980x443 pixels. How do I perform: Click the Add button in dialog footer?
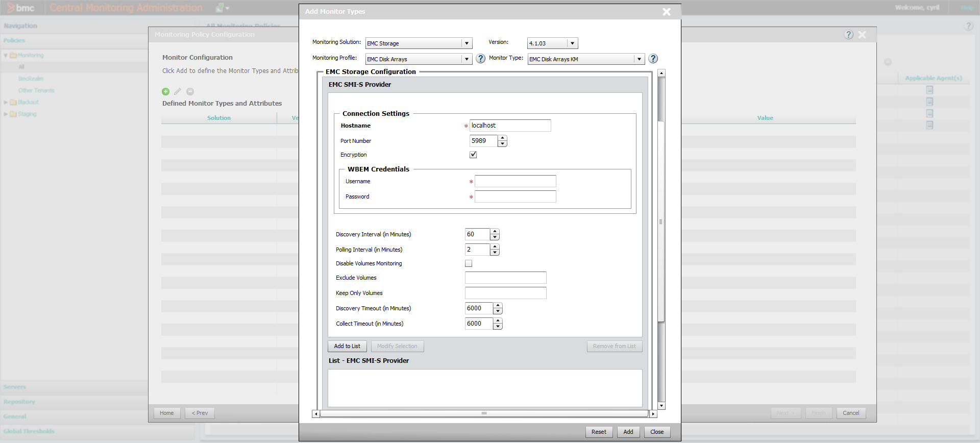click(628, 432)
